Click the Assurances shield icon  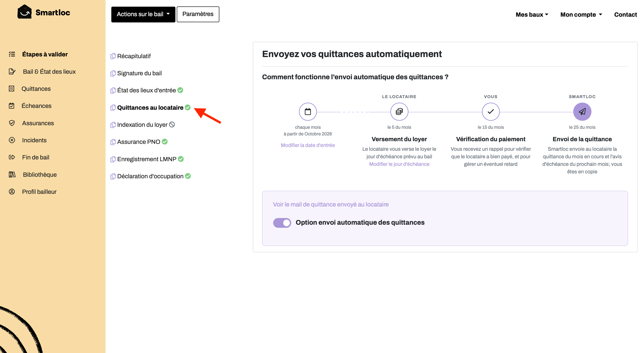point(12,123)
